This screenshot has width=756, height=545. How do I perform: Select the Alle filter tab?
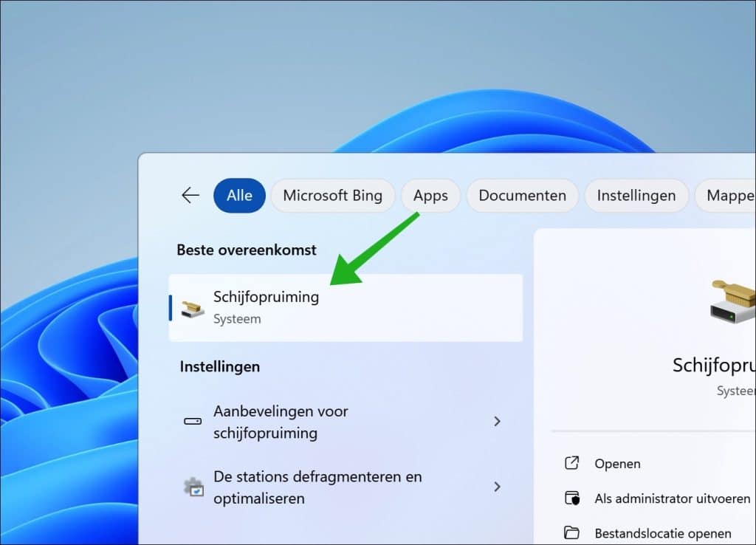pos(239,196)
